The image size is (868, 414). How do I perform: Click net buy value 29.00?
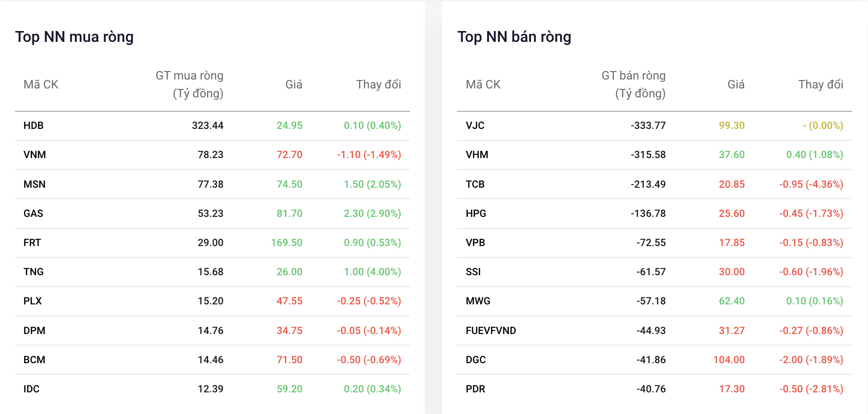coord(210,243)
